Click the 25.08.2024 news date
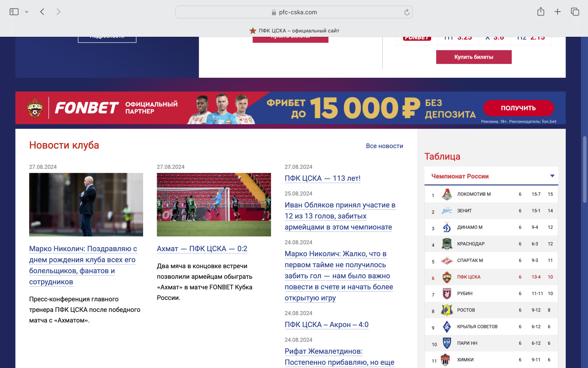The height and width of the screenshot is (368, 588). point(298,194)
